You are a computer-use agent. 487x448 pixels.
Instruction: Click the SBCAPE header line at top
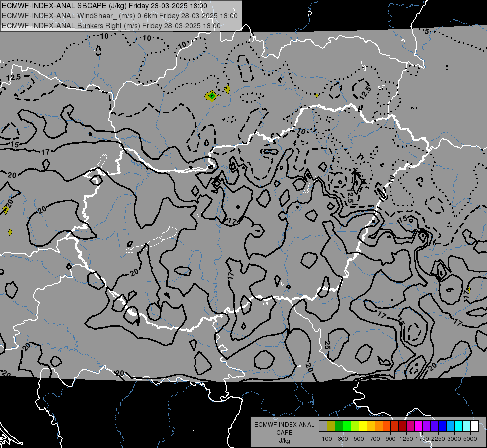[x=104, y=6]
